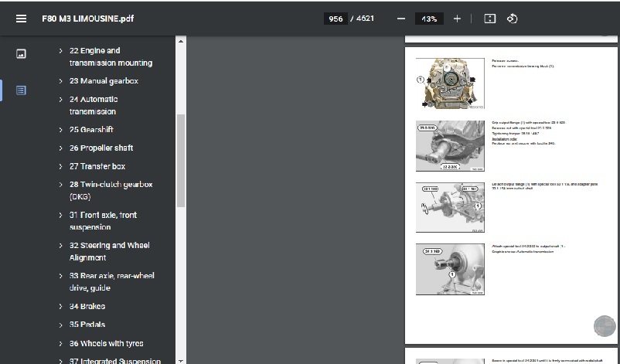Expand the 34 Brakes chapter arrow
The width and height of the screenshot is (620, 364).
(x=60, y=306)
